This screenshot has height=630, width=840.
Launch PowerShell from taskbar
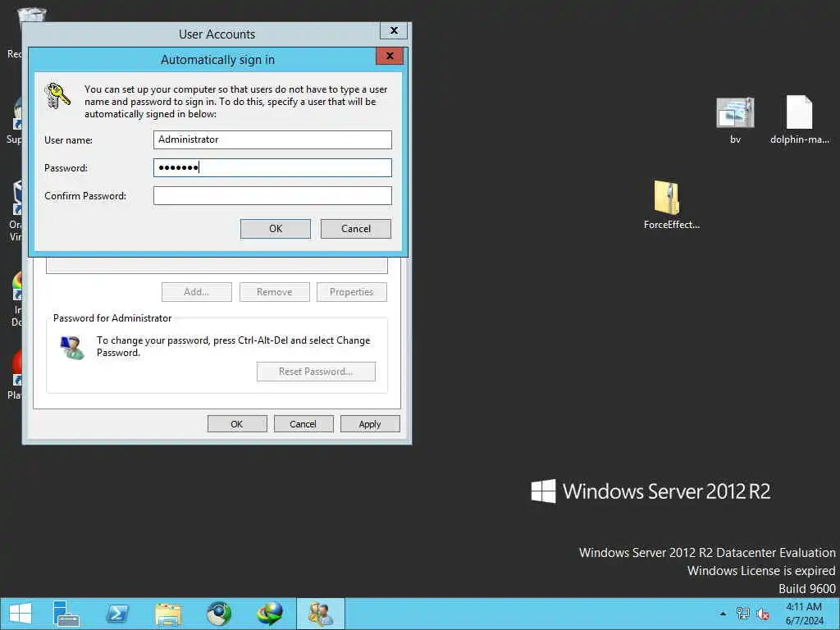pyautogui.click(x=117, y=614)
